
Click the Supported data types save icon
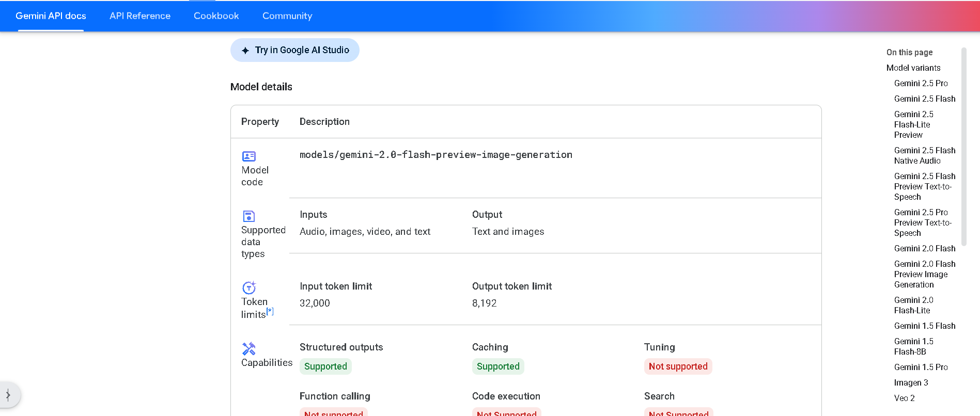pos(249,216)
